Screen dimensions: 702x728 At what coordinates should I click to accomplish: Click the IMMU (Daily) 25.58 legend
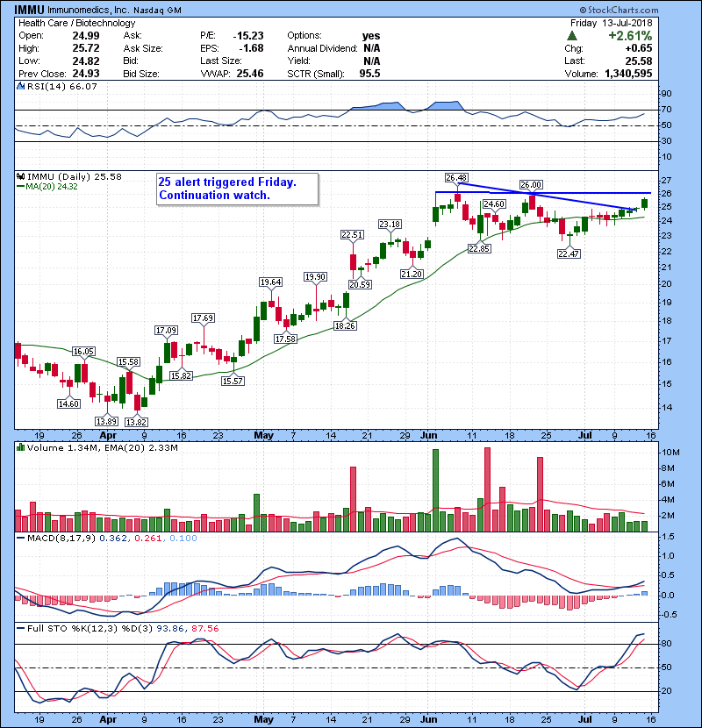point(75,177)
